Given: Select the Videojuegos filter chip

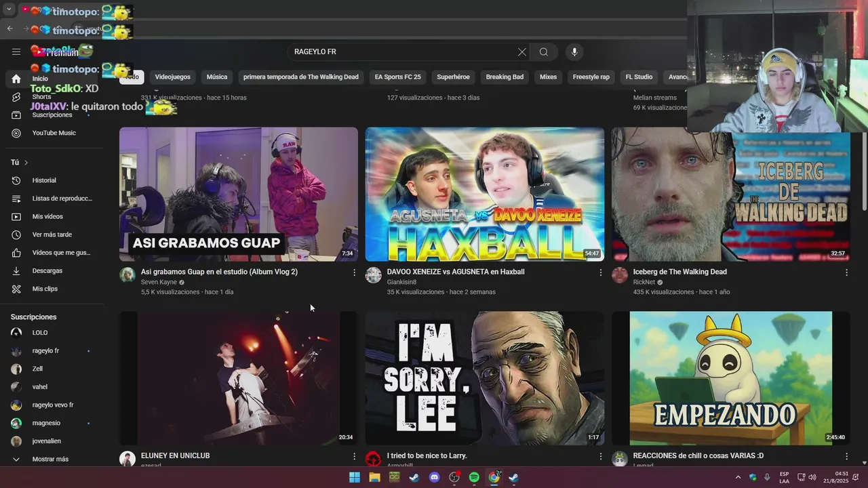Looking at the screenshot, I should [x=173, y=77].
